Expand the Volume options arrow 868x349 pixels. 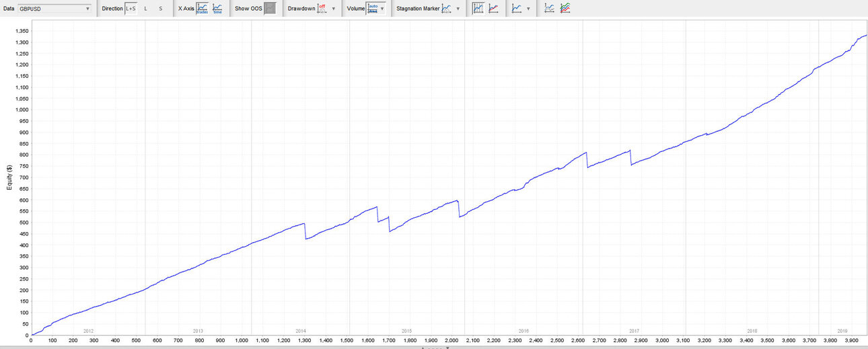click(382, 9)
